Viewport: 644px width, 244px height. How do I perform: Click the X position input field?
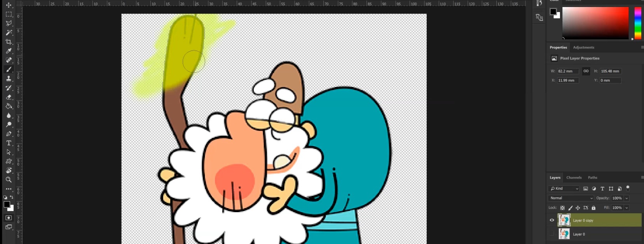tap(568, 80)
